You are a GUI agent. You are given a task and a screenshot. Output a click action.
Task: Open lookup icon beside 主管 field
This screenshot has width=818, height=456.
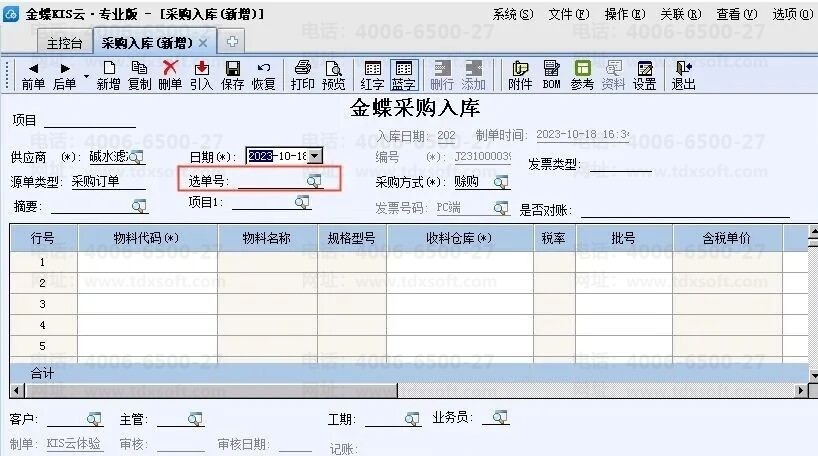click(195, 419)
